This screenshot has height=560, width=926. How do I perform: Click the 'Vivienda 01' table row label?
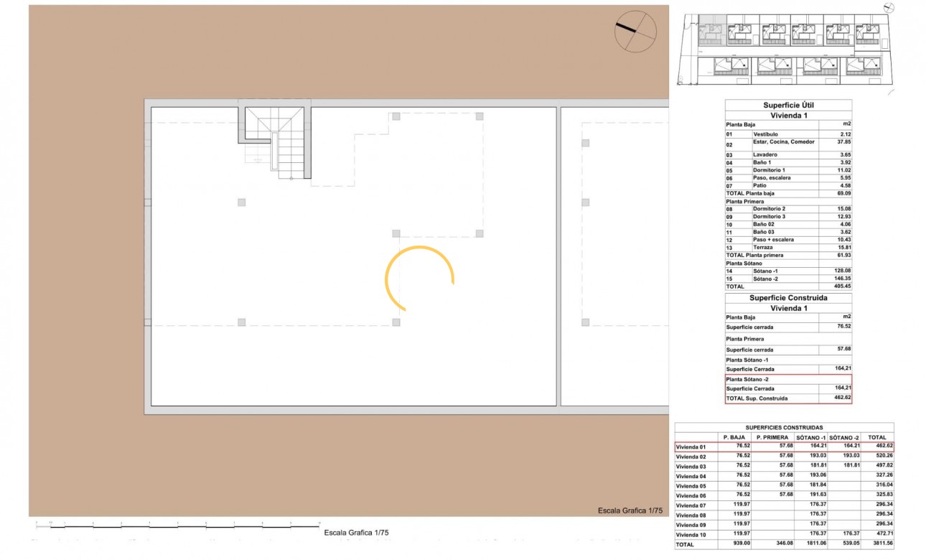pyautogui.click(x=691, y=447)
